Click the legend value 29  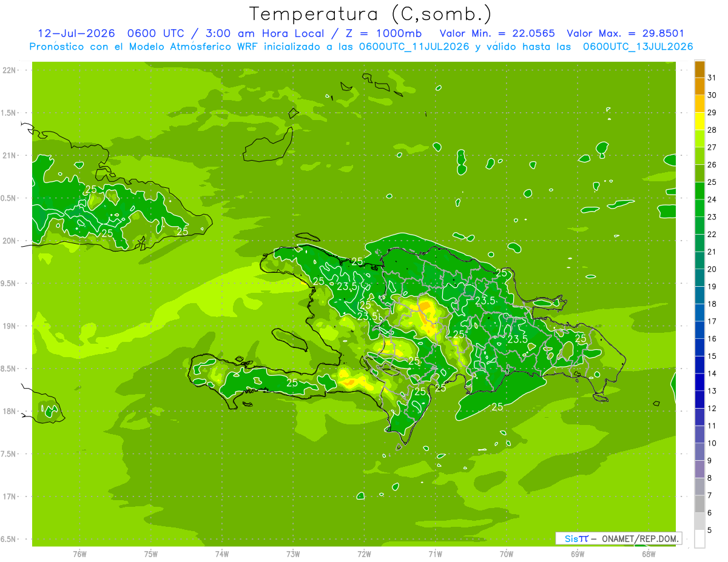(x=712, y=113)
